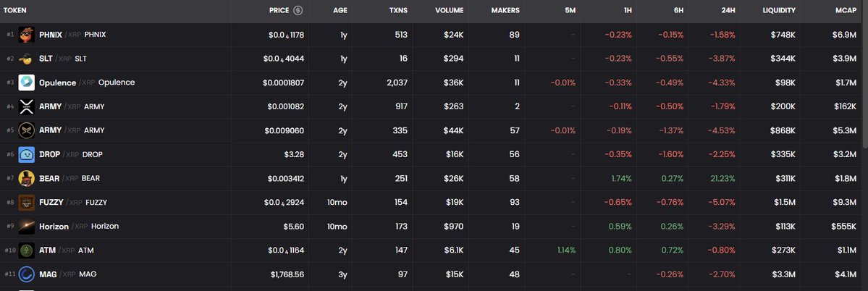
Task: Open the Horizon / XRP pair
Action: (x=431, y=227)
